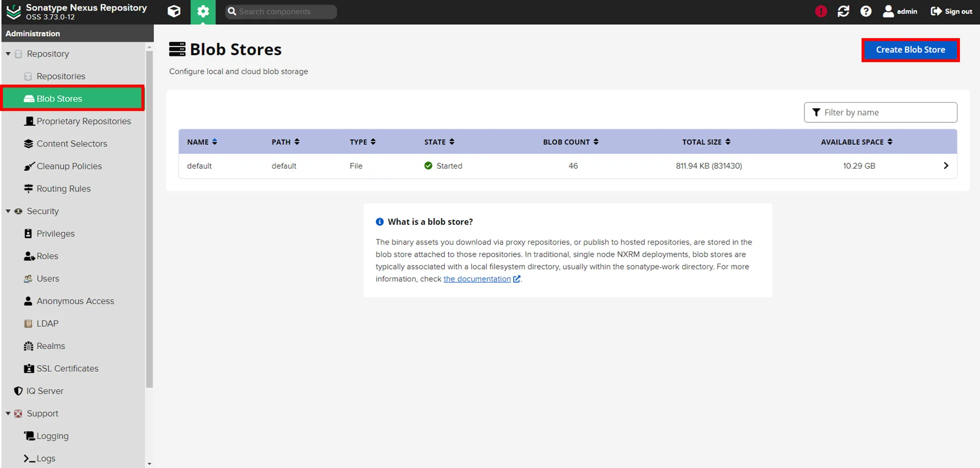
Task: Open Repositories in the sidebar
Action: coord(61,76)
